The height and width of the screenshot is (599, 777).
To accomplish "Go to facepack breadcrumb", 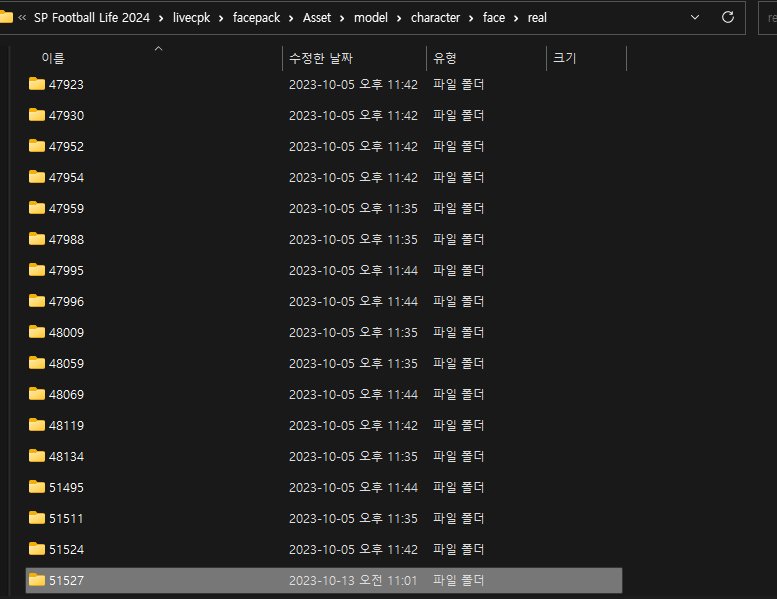I will tap(256, 18).
